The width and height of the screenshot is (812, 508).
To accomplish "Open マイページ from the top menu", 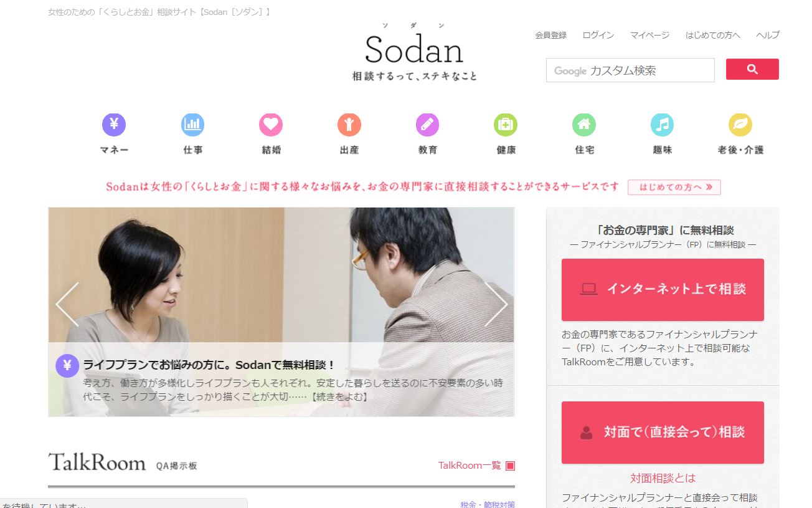I will tap(649, 36).
